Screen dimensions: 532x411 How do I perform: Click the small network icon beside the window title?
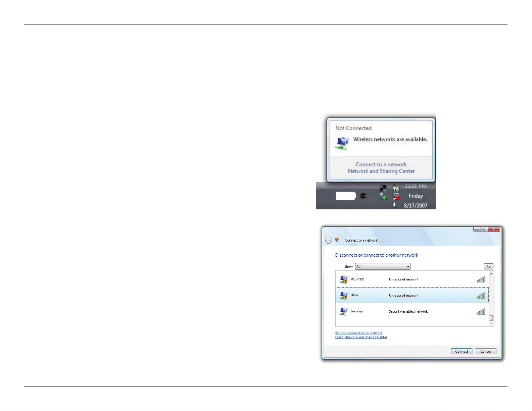[337, 240]
